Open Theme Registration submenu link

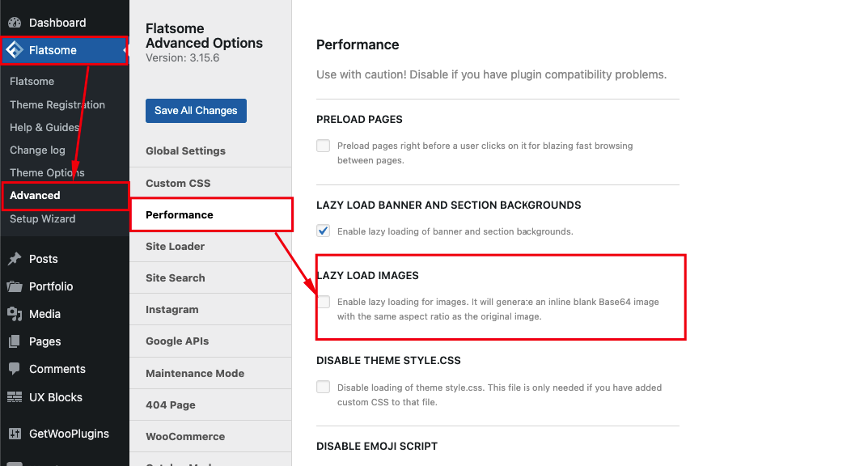[57, 104]
